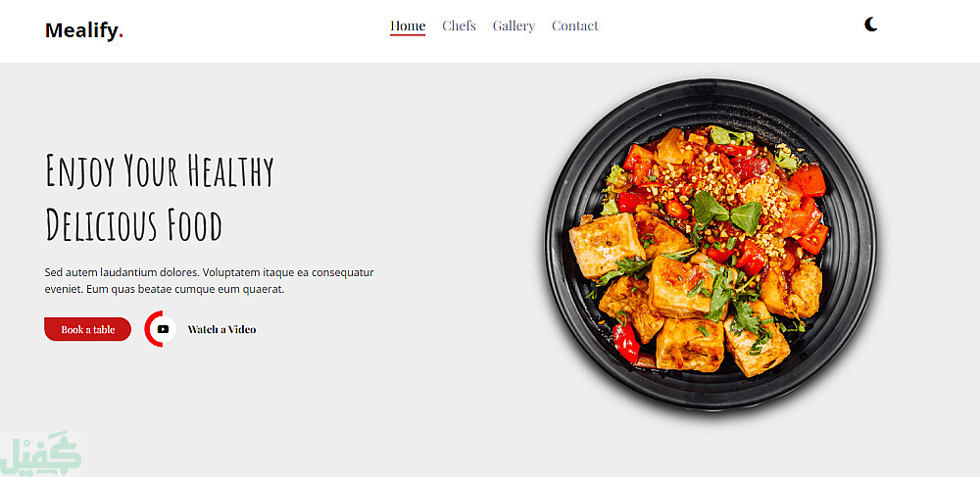Click the red dot in Mealify logo

pyautogui.click(x=122, y=36)
